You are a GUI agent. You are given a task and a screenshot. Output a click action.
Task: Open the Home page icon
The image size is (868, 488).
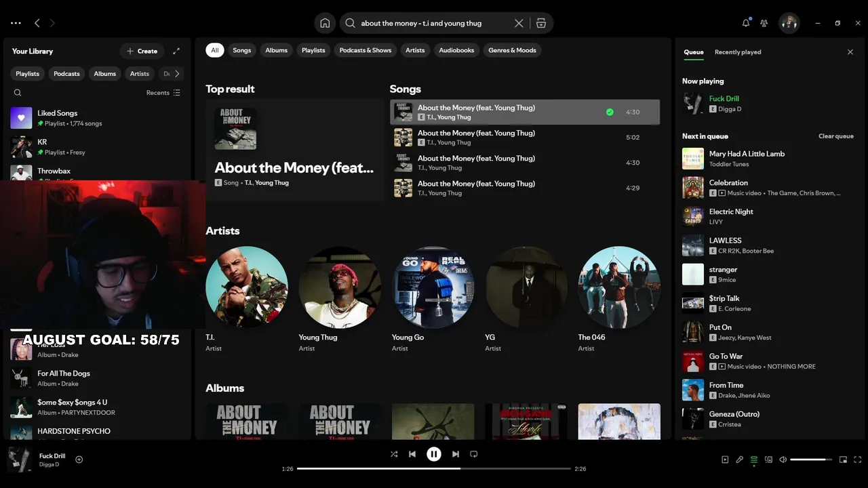(x=325, y=23)
